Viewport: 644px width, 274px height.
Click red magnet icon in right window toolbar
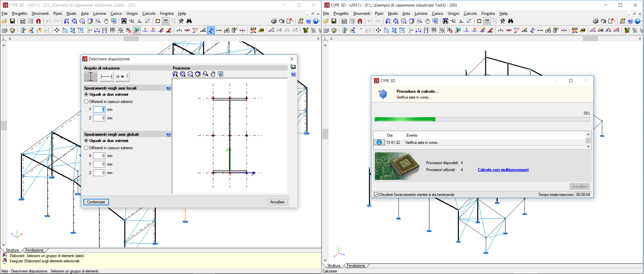pos(360,21)
